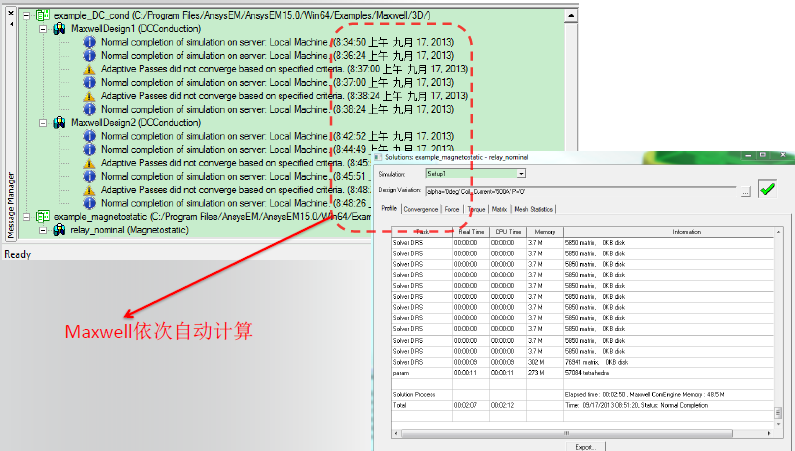Click the MaxwellDesign2 design icon

(x=59, y=123)
